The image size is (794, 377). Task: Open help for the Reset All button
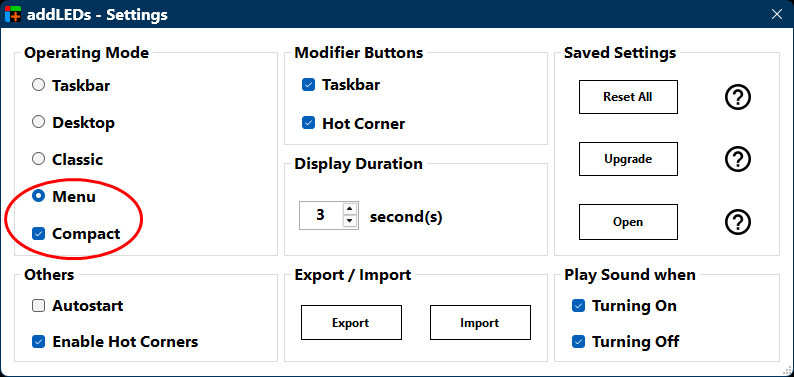pyautogui.click(x=737, y=97)
